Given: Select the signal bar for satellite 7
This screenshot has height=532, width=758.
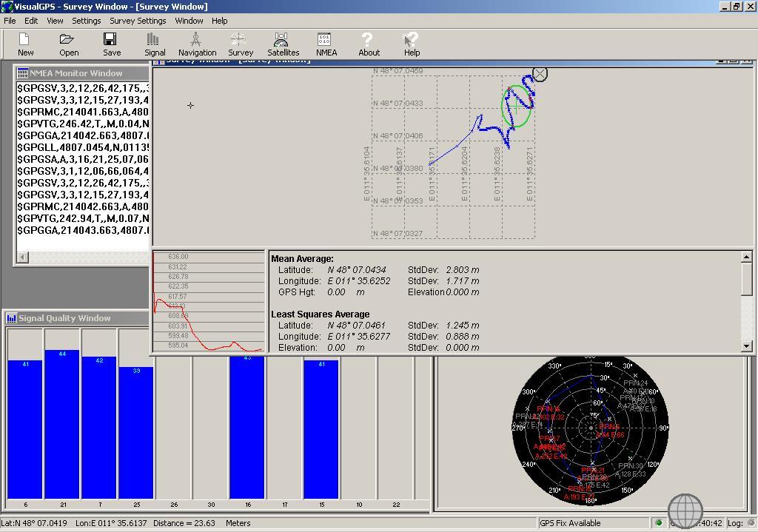Looking at the screenshot, I should 99,428.
